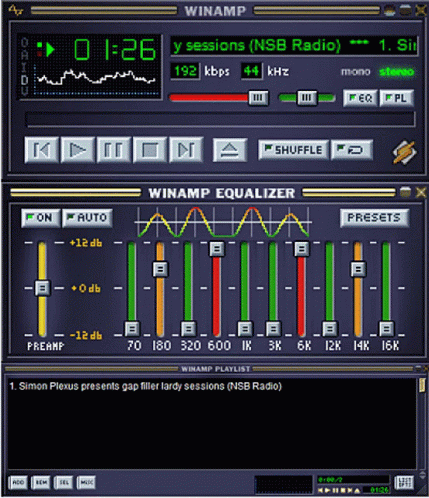Stop playback with the square button

tap(150, 150)
